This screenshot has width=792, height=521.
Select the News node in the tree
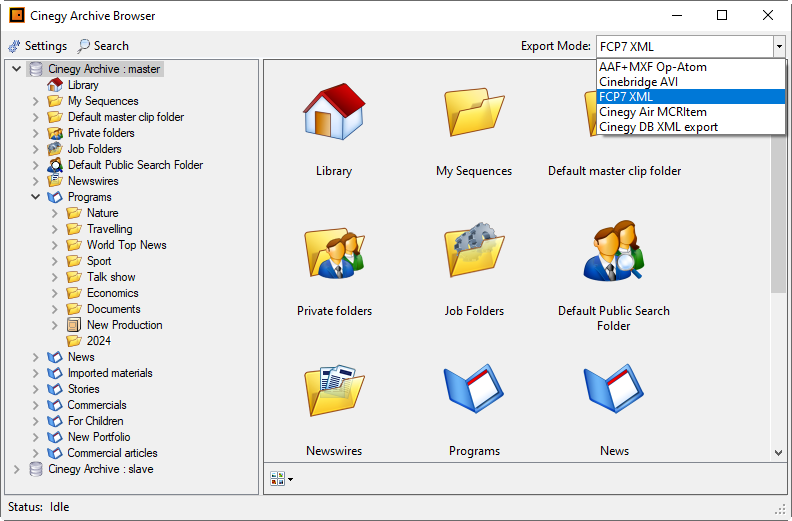(x=81, y=357)
